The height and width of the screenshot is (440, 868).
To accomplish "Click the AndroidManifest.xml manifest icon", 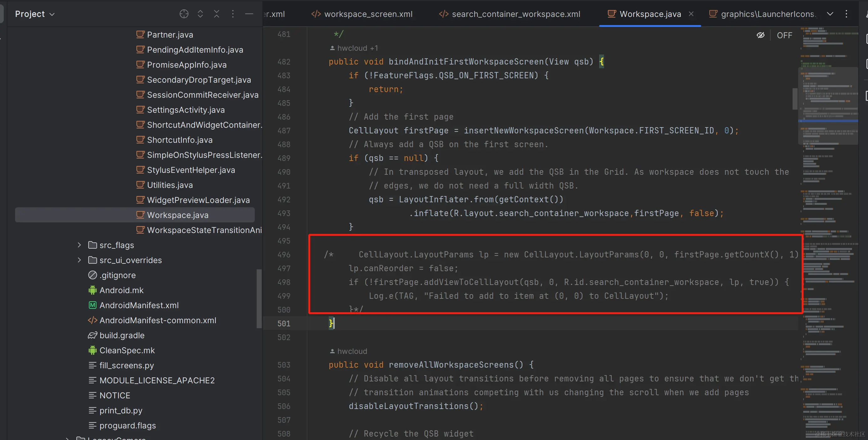I will pyautogui.click(x=92, y=305).
